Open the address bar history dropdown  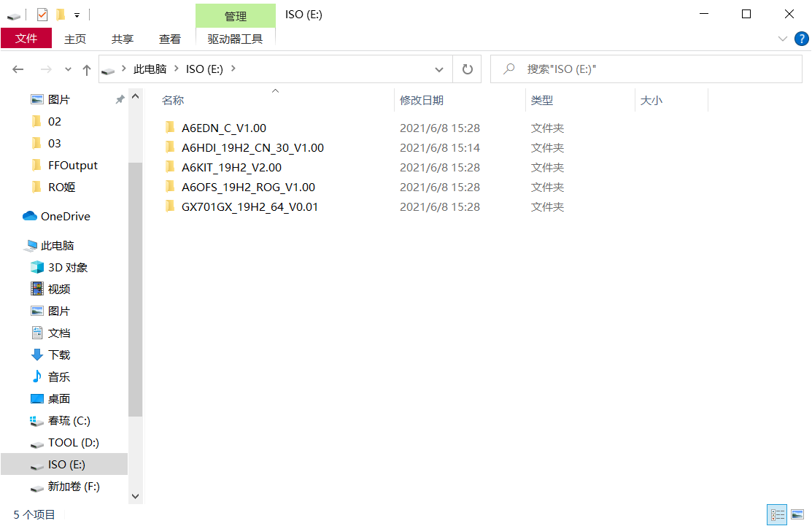pos(439,69)
